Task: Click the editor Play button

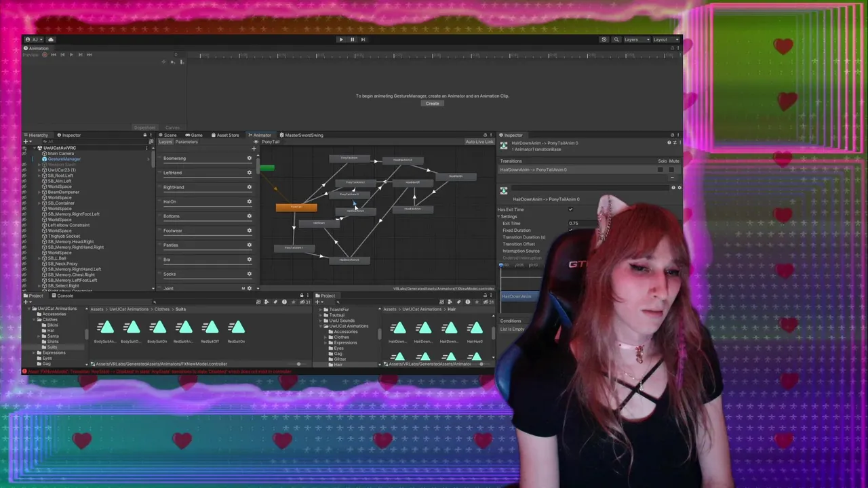Action: click(x=341, y=39)
